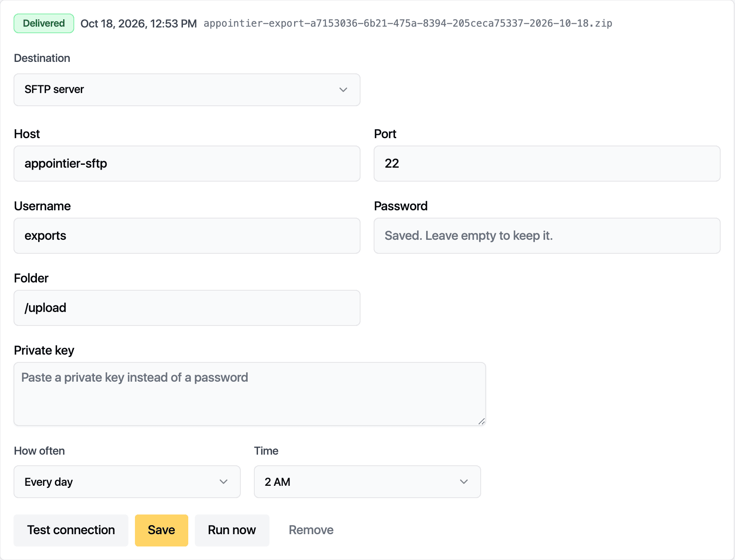Expand the How often dropdown
735x560 pixels.
[127, 482]
